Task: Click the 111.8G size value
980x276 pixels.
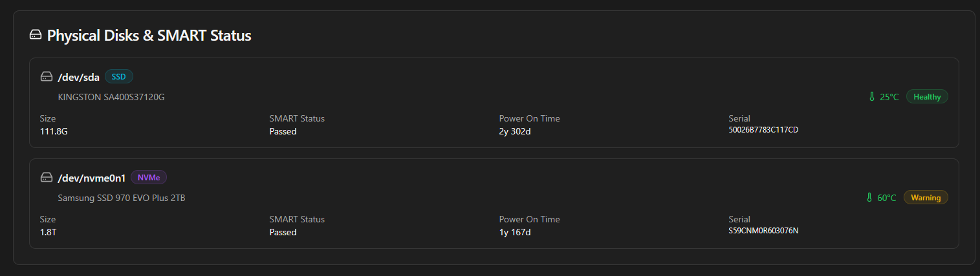Action: click(54, 131)
